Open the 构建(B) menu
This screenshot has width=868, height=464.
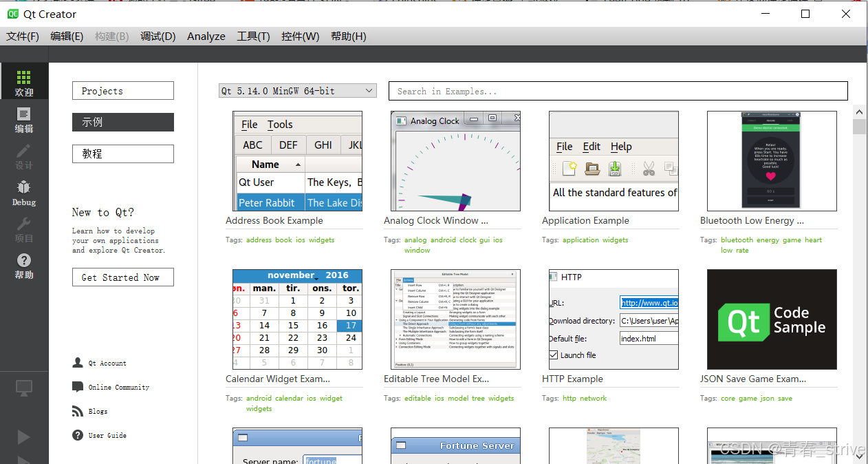click(x=111, y=36)
